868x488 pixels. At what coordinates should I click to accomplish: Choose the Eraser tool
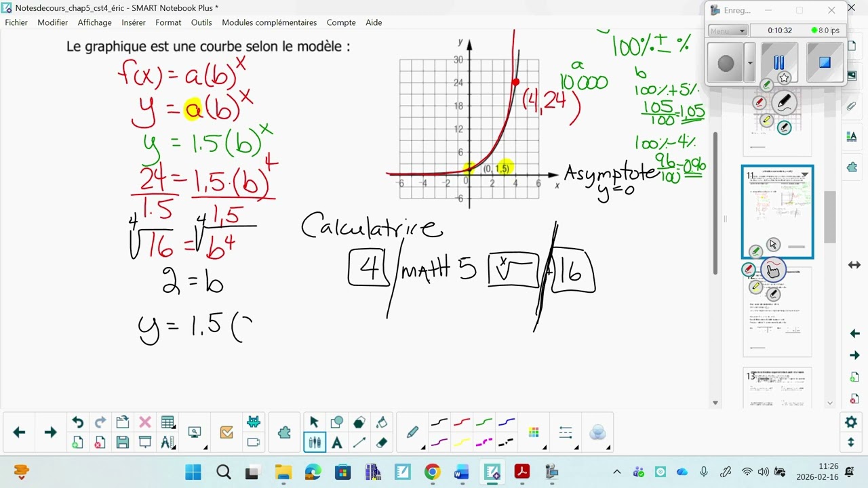(x=381, y=443)
